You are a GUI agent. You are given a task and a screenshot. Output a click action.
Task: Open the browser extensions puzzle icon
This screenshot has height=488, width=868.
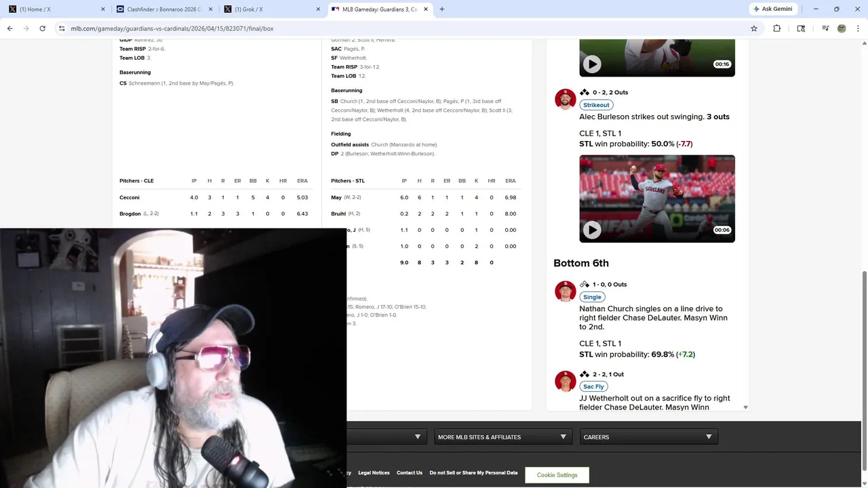click(x=777, y=28)
